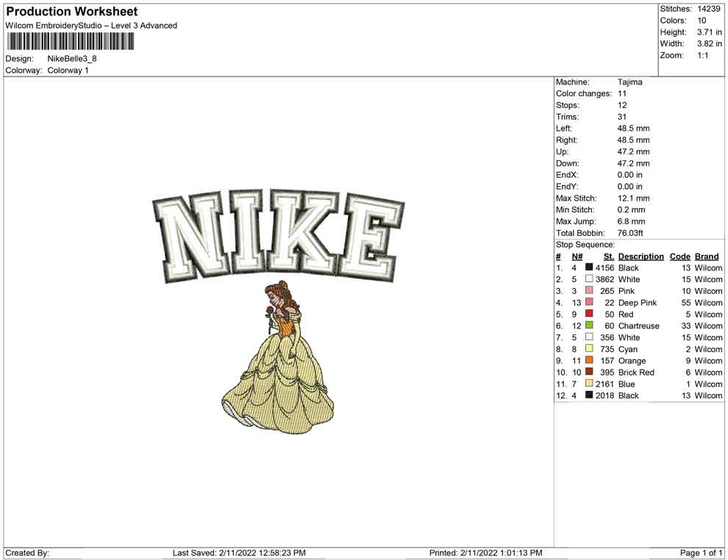728x560 pixels.
Task: Click the Colorway 1 value
Action: click(x=68, y=70)
